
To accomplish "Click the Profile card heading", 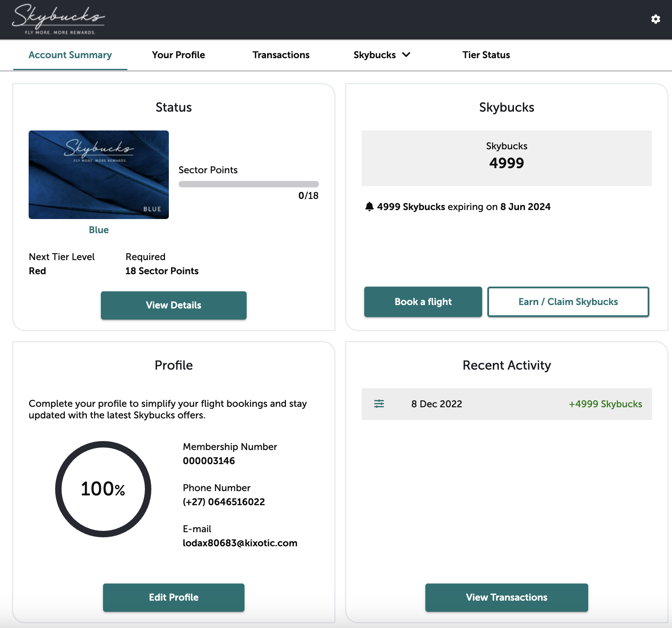I will [x=174, y=365].
